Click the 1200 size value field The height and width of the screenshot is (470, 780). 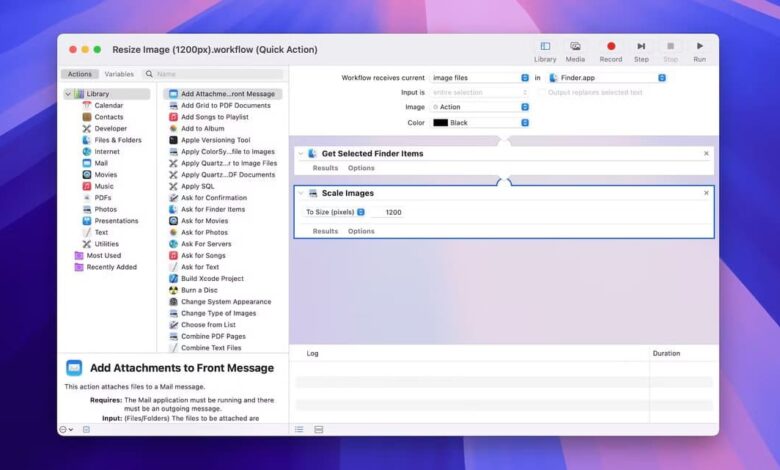(x=388, y=212)
